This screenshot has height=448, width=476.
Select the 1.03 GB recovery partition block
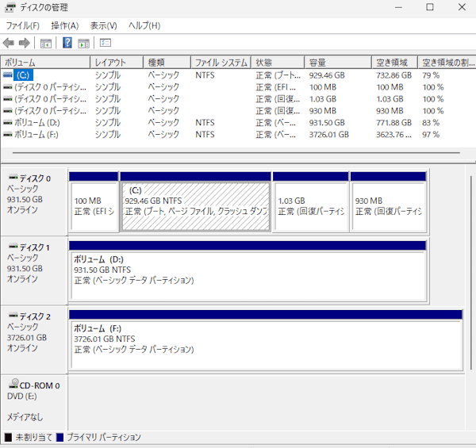(x=310, y=202)
